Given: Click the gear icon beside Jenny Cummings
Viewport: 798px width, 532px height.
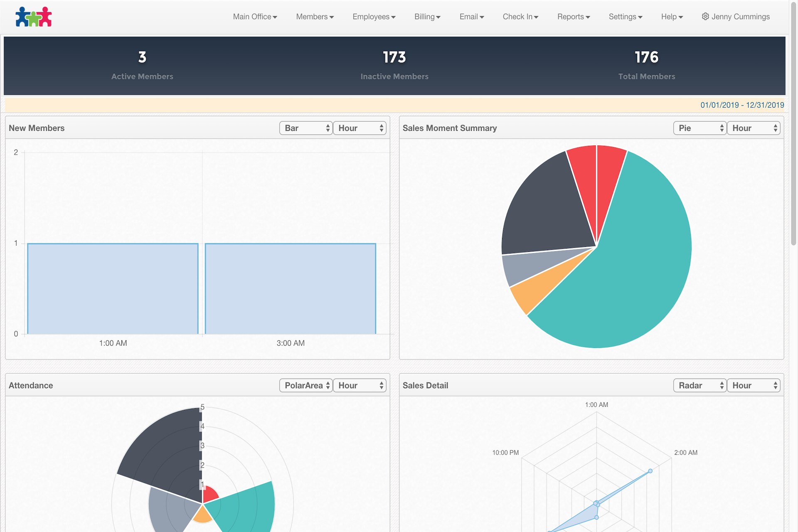Looking at the screenshot, I should click(x=705, y=17).
